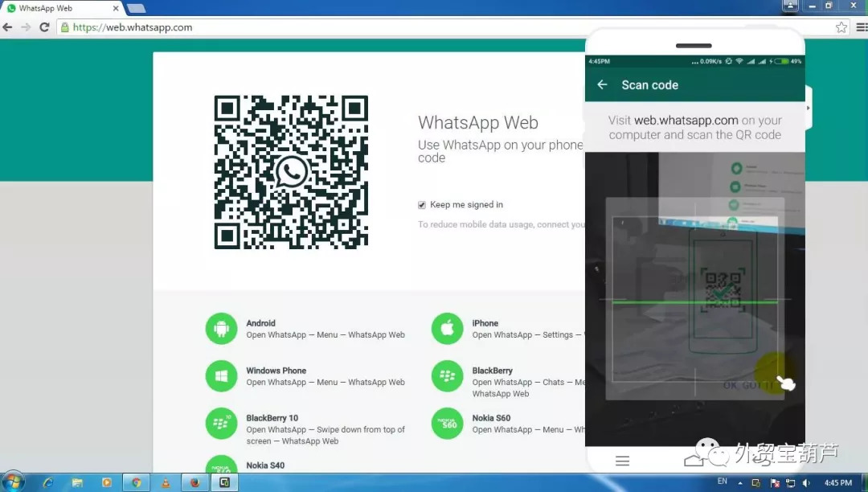This screenshot has width=868, height=492.
Task: Tap the back arrow beside Scan code
Action: pos(602,84)
